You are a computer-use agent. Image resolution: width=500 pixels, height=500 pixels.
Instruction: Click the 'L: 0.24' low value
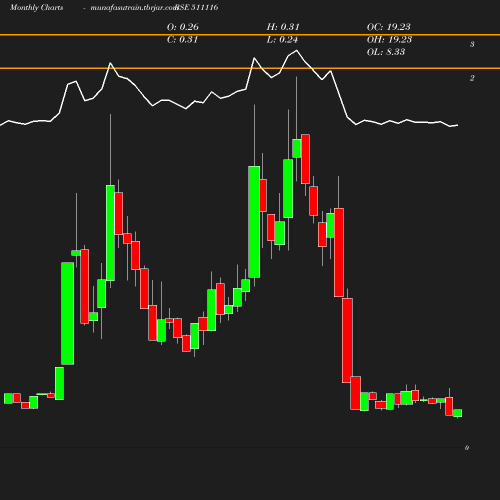coord(282,39)
